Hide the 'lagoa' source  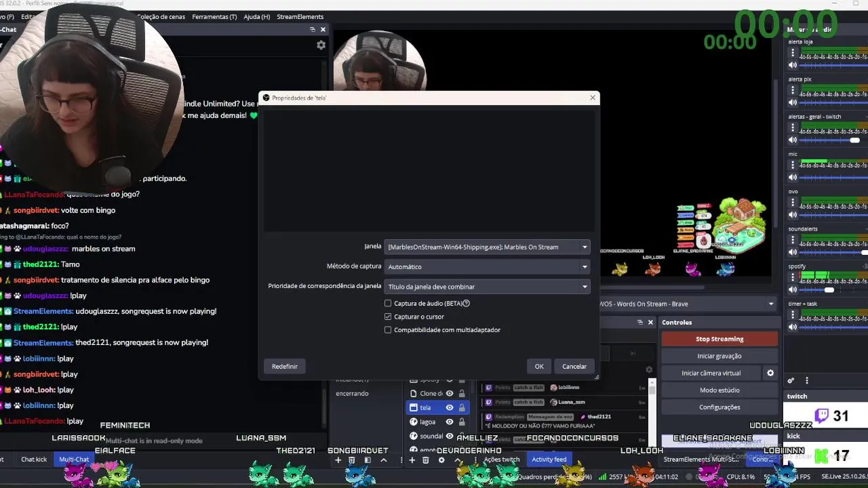(x=449, y=422)
